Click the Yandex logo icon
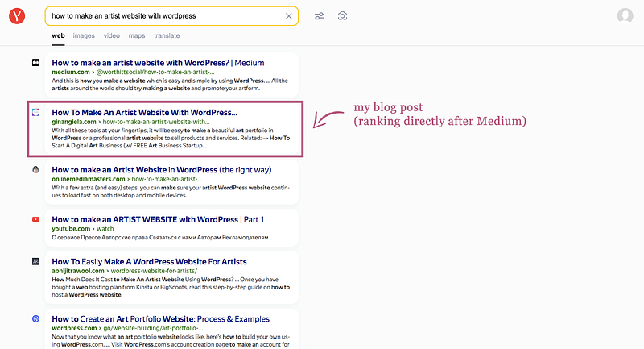 point(17,16)
